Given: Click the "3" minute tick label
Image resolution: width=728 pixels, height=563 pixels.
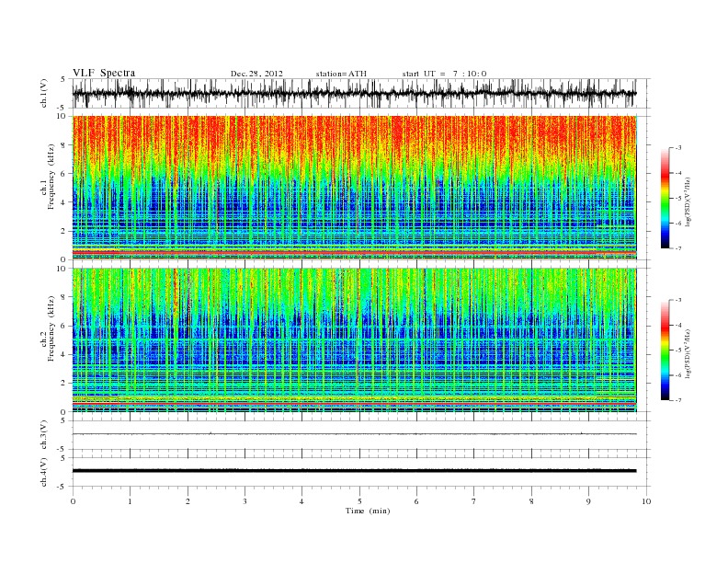Looking at the screenshot, I should (245, 501).
